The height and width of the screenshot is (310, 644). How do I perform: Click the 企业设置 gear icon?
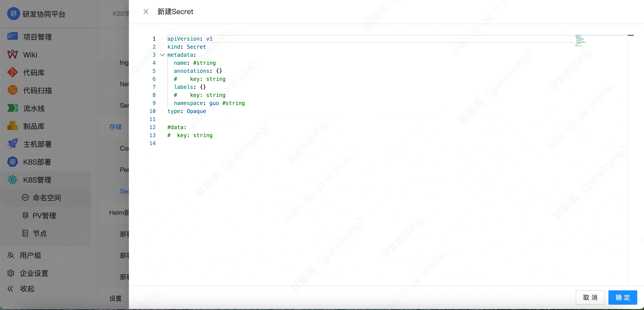coord(11,273)
